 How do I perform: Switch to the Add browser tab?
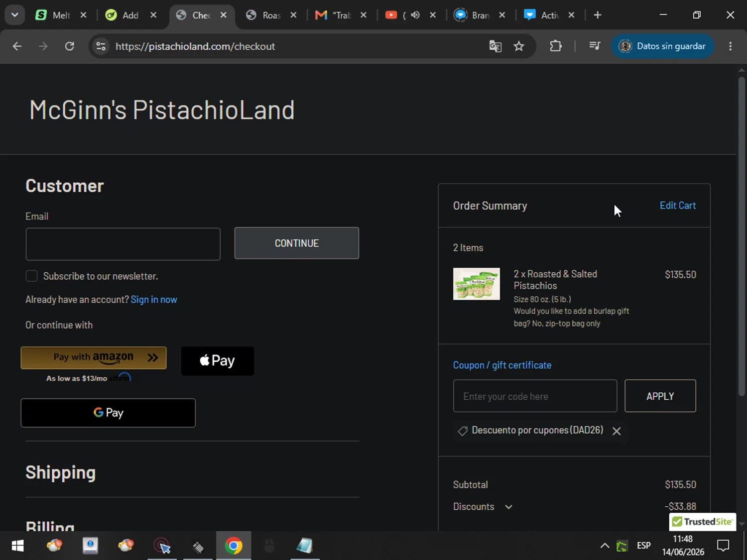[130, 15]
